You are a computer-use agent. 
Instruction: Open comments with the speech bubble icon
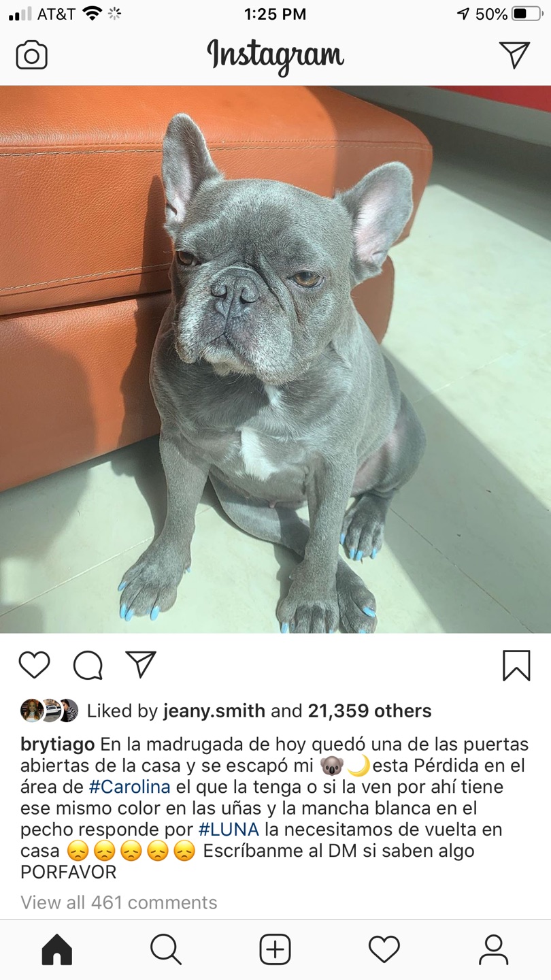click(x=88, y=665)
